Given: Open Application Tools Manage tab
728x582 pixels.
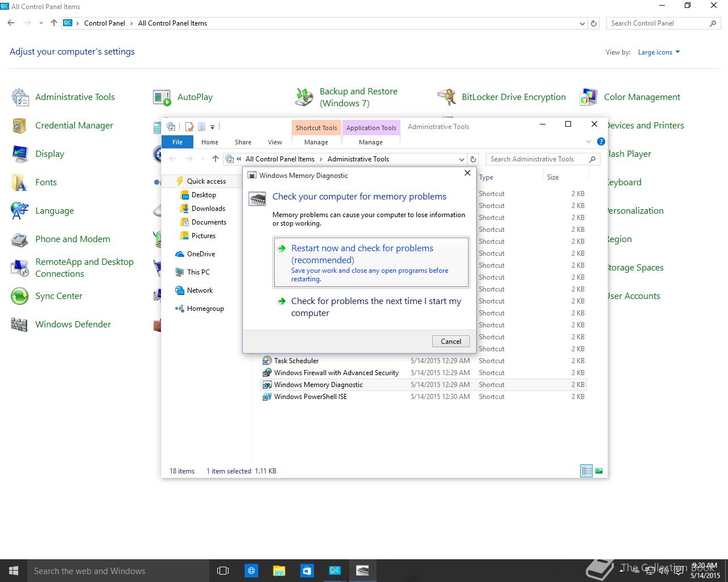Looking at the screenshot, I should (371, 142).
